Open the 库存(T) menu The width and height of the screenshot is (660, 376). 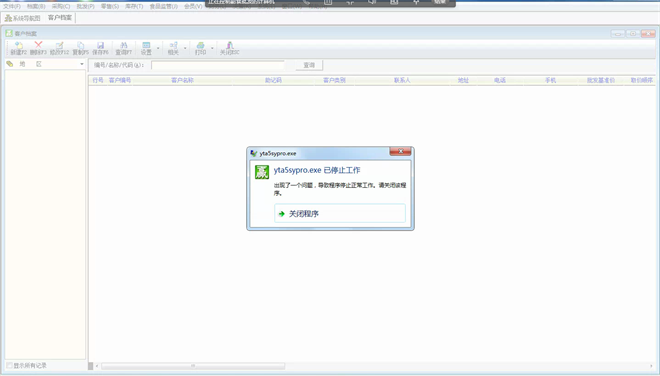[134, 6]
